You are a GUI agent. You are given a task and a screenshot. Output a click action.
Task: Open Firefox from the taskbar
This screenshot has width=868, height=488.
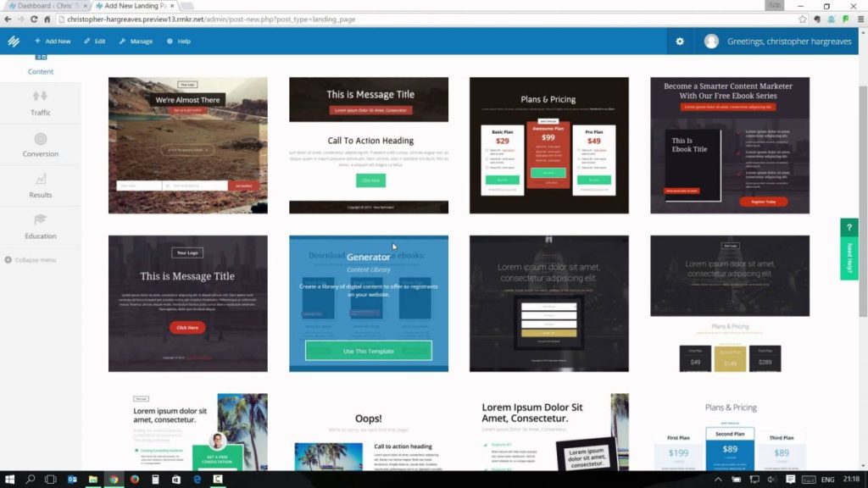pos(135,480)
